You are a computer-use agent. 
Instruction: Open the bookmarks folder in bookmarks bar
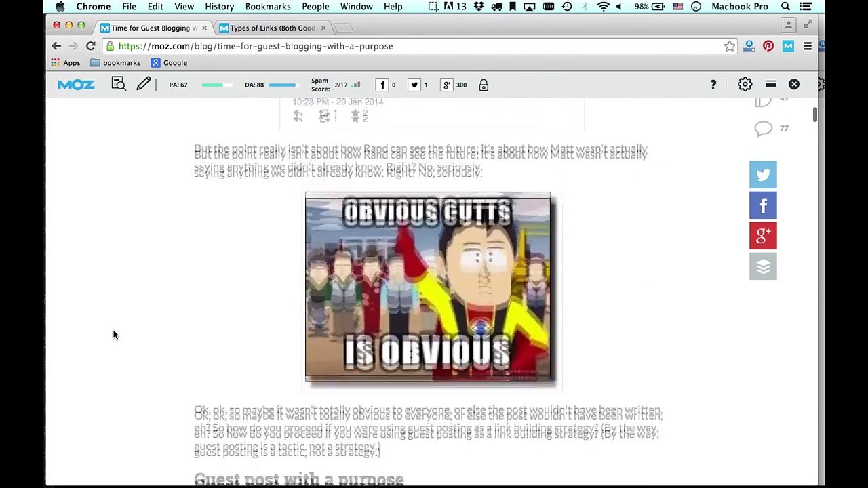(x=115, y=63)
